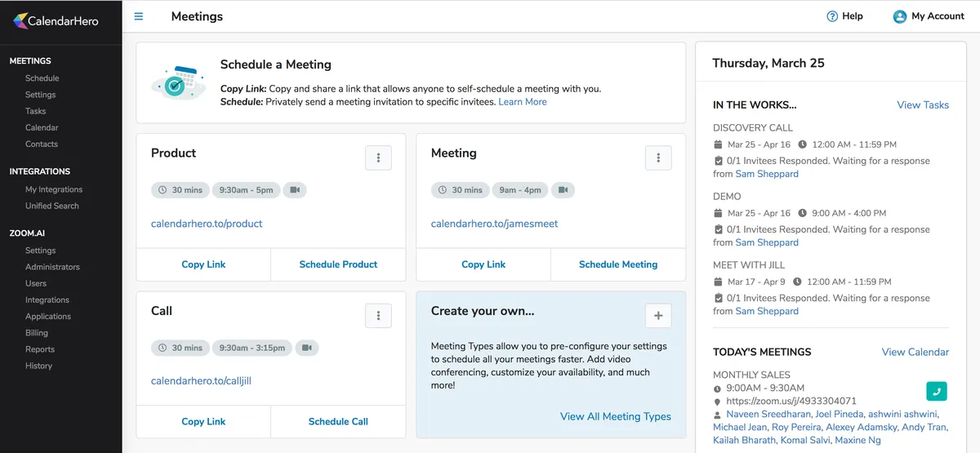Screen dimensions: 980x453
Task: Click Copy Link on the Product card
Action: 203,264
